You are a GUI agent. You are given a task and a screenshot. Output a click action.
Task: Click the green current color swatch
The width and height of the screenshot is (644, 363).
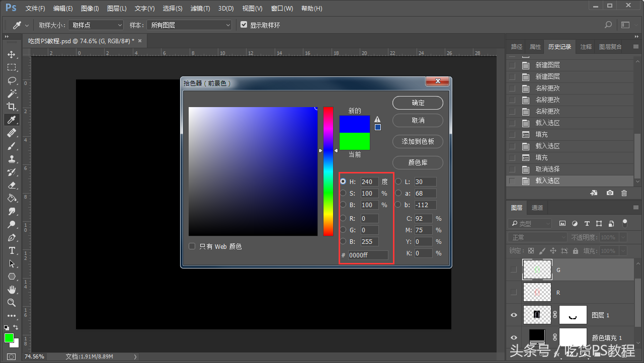[355, 141]
